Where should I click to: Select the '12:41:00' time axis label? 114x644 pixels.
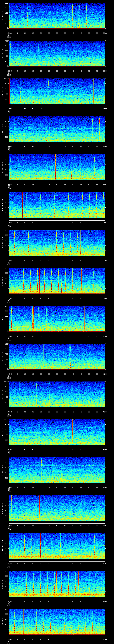tap(9, 412)
